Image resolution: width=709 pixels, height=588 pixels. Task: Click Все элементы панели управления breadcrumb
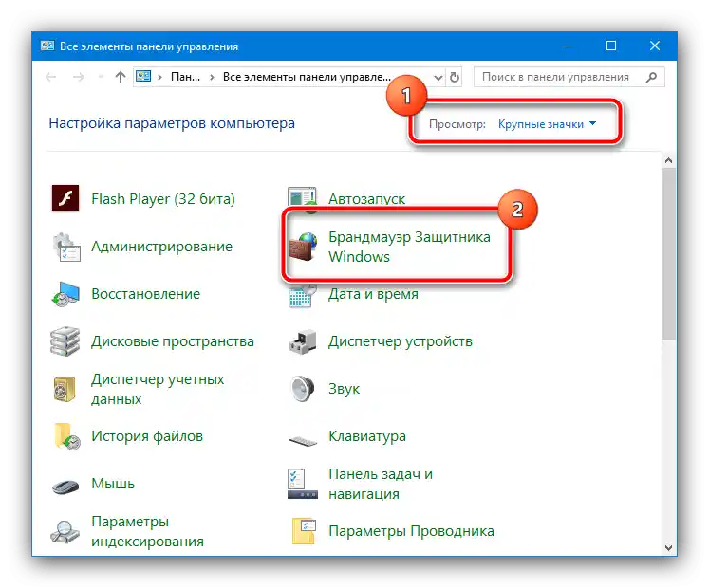pyautogui.click(x=307, y=77)
